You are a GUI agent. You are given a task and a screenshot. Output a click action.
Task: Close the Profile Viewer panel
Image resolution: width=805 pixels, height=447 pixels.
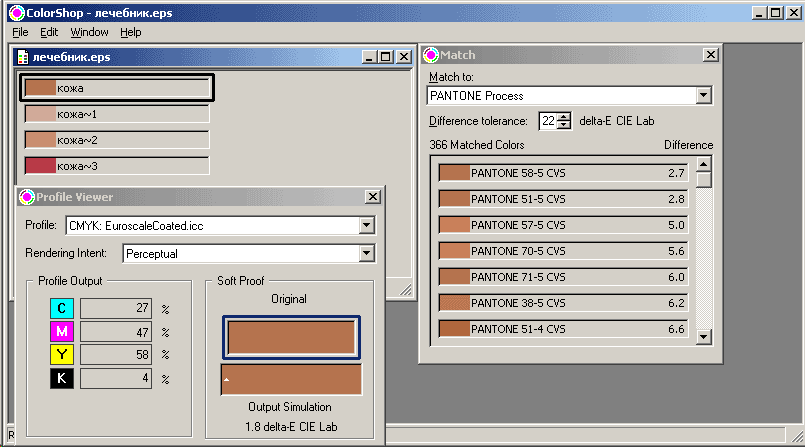[373, 197]
